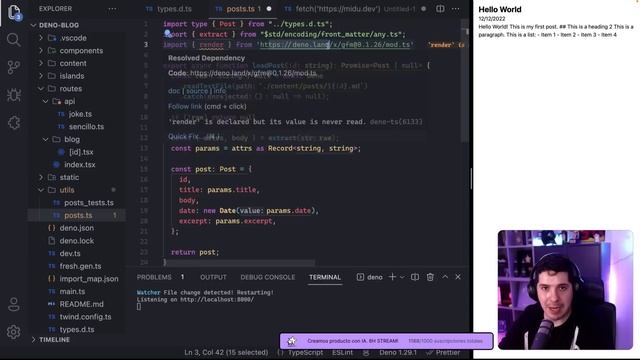
Task: Open the Manage gear menu
Action: pos(13,332)
